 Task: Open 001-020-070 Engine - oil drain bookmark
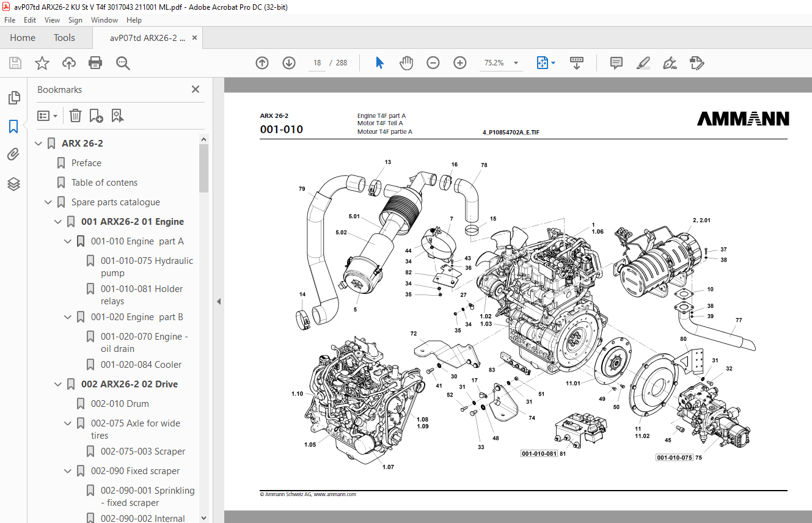point(144,343)
